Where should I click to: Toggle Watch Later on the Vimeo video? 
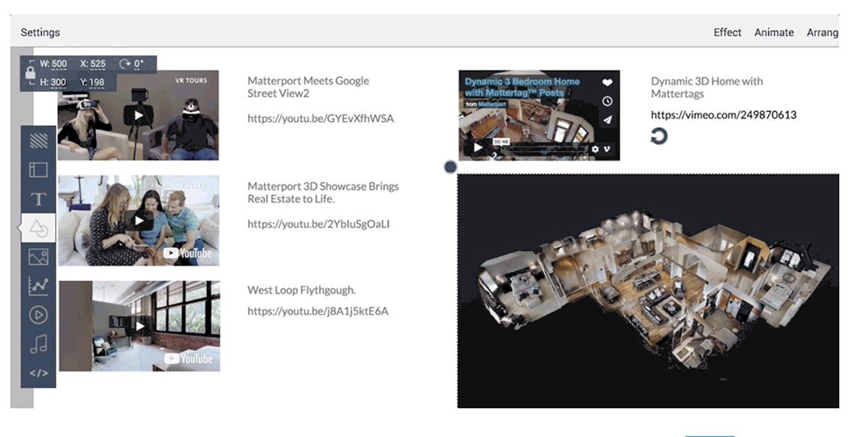coord(608,99)
